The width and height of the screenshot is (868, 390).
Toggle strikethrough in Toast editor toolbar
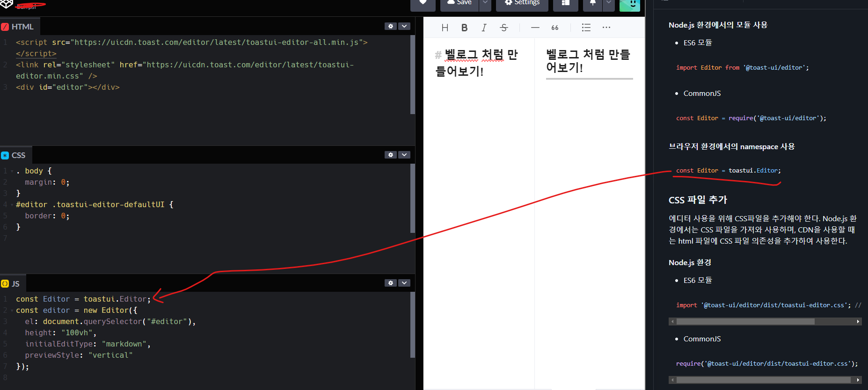point(504,28)
